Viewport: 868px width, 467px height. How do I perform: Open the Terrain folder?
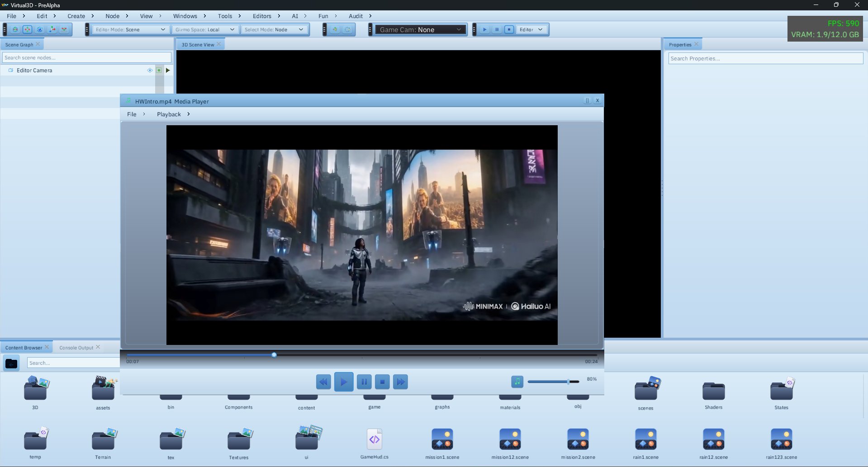(x=103, y=442)
